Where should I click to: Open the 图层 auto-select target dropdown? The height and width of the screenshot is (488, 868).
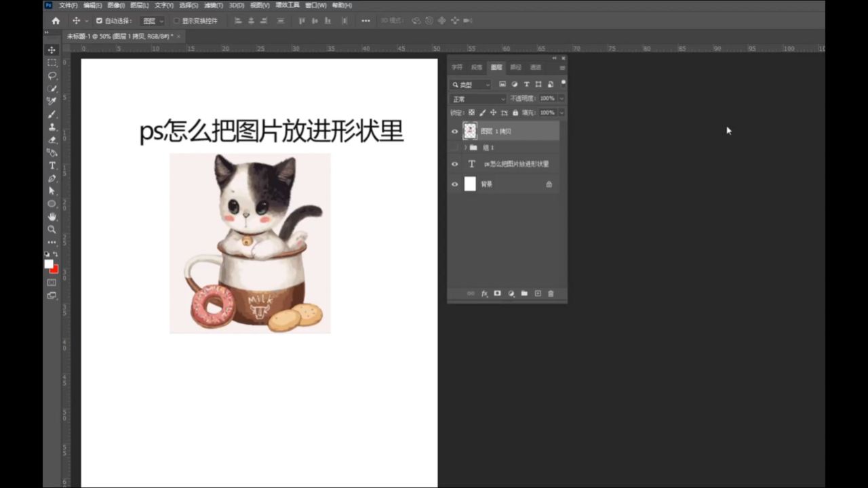153,21
